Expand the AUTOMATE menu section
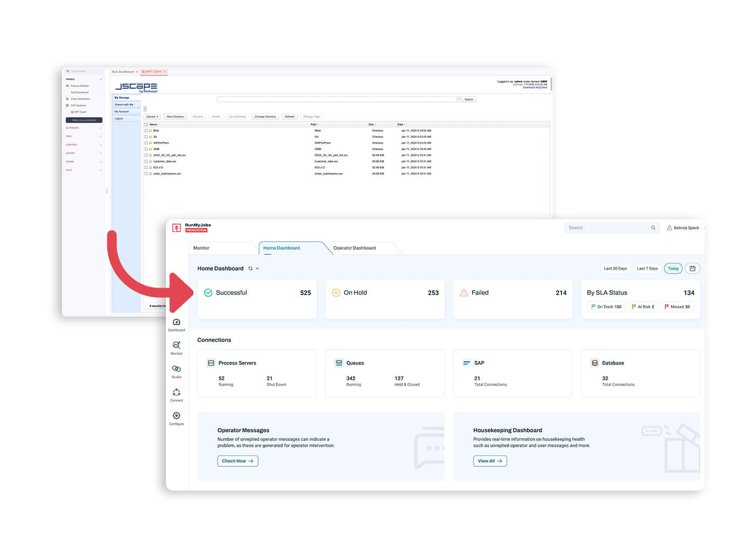 (84, 128)
